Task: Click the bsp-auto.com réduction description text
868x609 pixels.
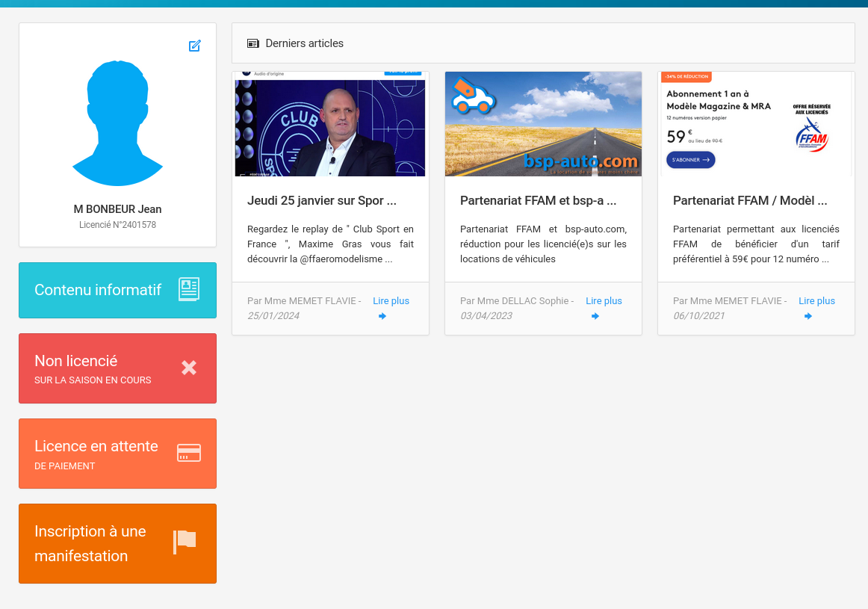Action: point(543,244)
